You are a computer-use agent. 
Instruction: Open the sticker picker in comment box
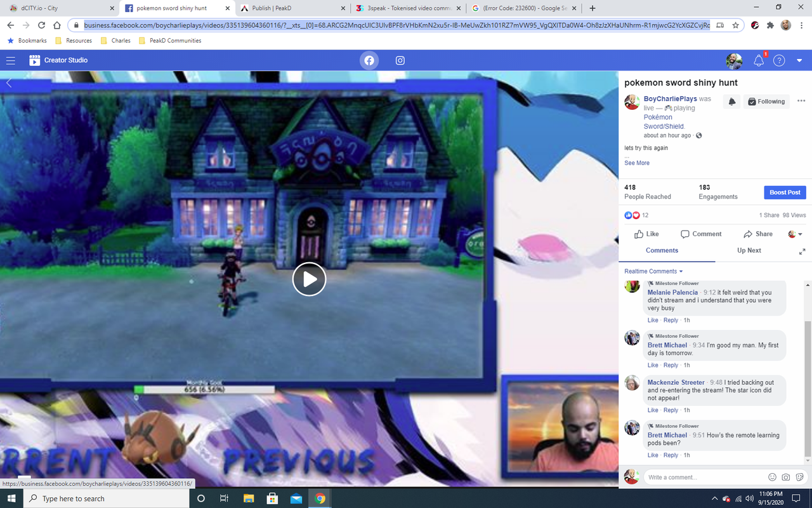pos(799,478)
